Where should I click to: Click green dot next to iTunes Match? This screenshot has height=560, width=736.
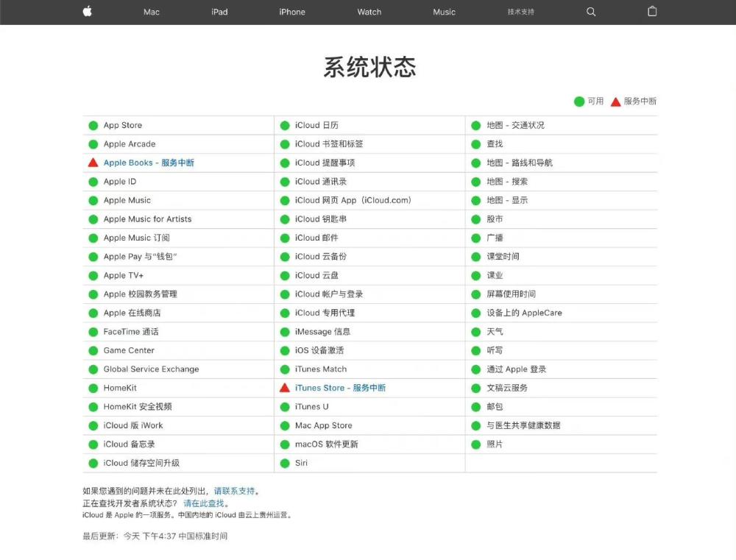[x=284, y=369]
